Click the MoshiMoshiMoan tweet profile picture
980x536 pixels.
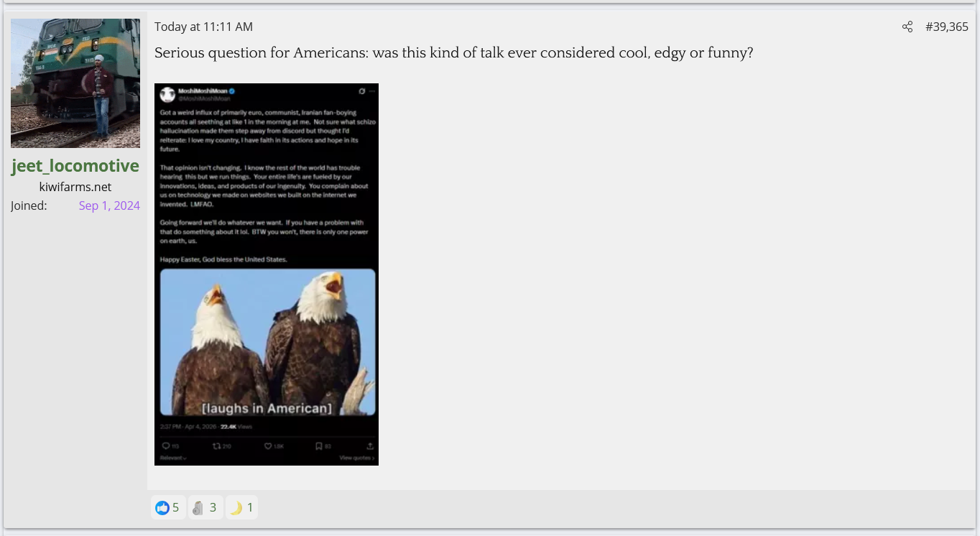[167, 94]
